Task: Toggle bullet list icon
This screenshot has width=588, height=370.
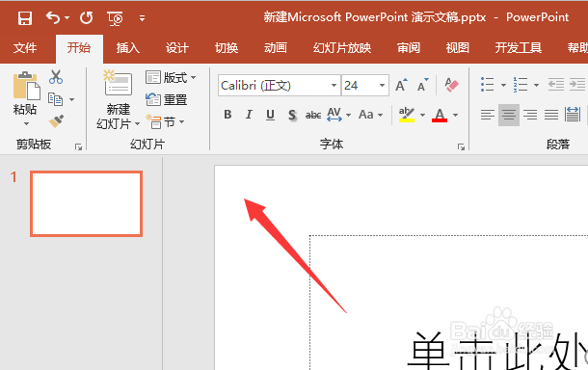Action: point(487,85)
